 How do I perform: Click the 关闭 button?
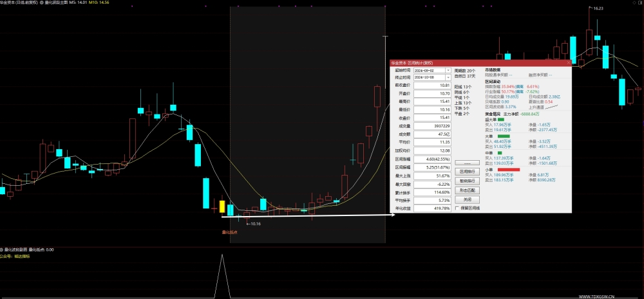pos(467,200)
